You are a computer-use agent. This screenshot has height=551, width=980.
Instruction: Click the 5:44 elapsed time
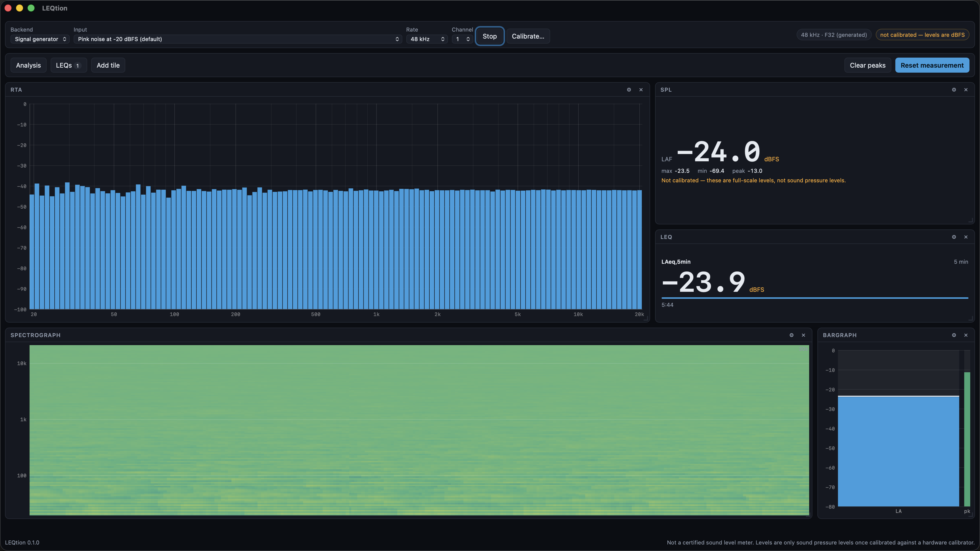(x=667, y=305)
